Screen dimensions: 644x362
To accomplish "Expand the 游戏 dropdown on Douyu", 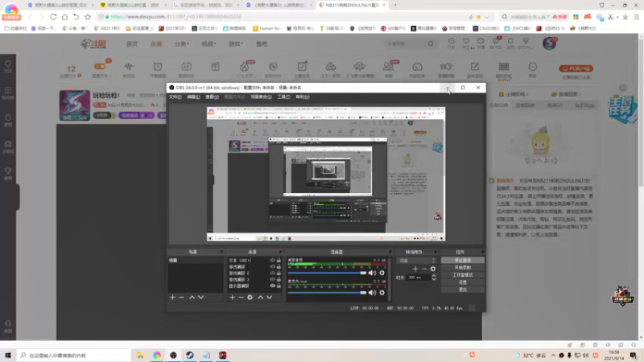I will 236,44.
